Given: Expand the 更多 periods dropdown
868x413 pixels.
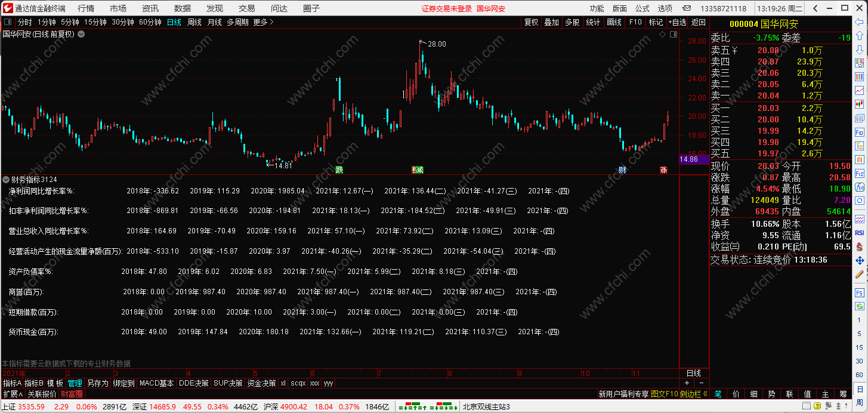Looking at the screenshot, I should pos(263,22).
